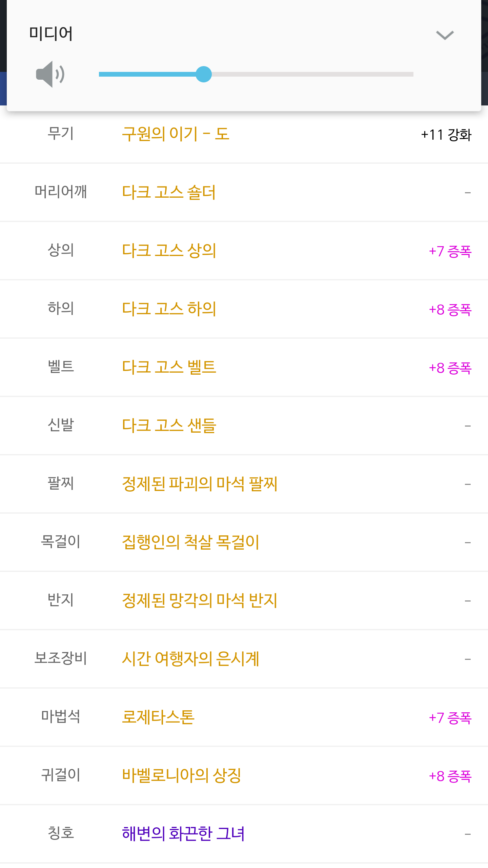The image size is (488, 868).
Task: Open the 다크 고스 샌들 item
Action: pos(169,426)
